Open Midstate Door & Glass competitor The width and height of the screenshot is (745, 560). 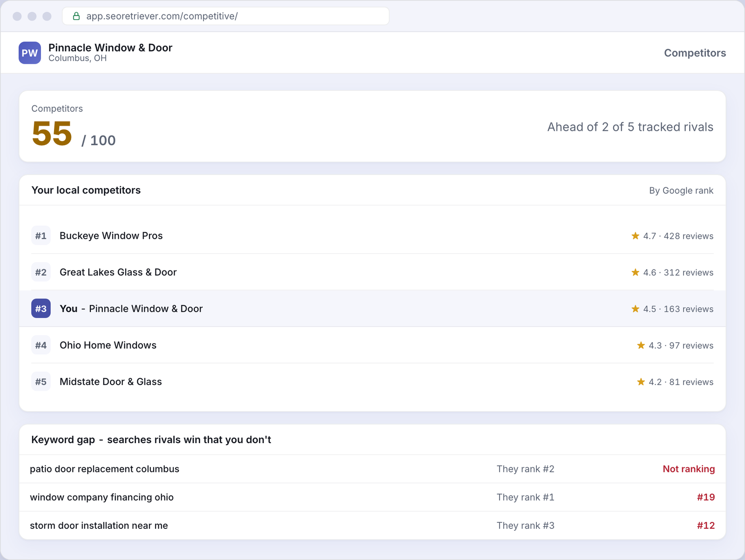(x=111, y=382)
